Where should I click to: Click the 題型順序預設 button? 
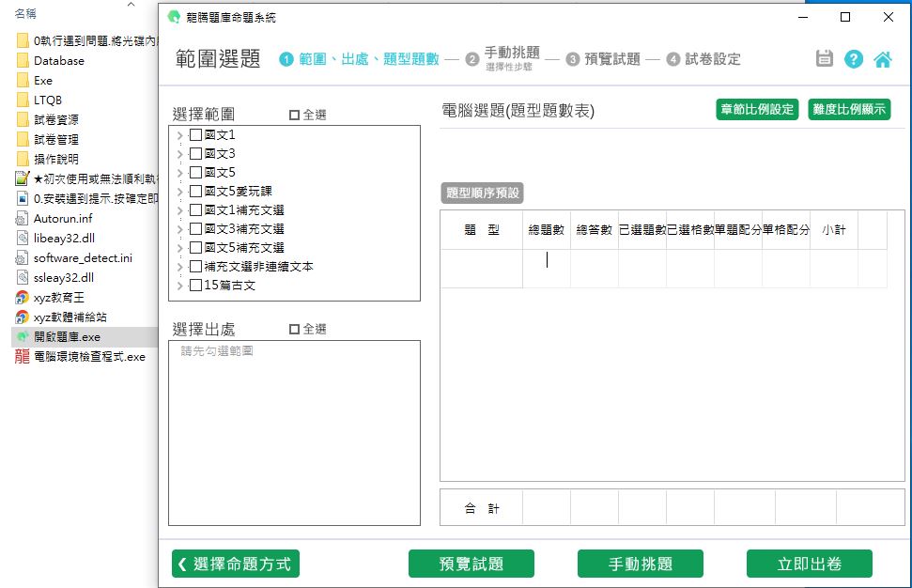[482, 193]
